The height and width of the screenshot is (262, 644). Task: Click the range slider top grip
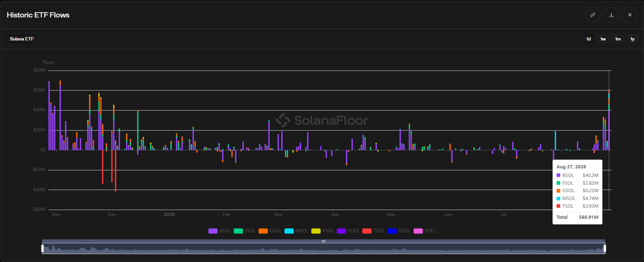pyautogui.click(x=323, y=241)
